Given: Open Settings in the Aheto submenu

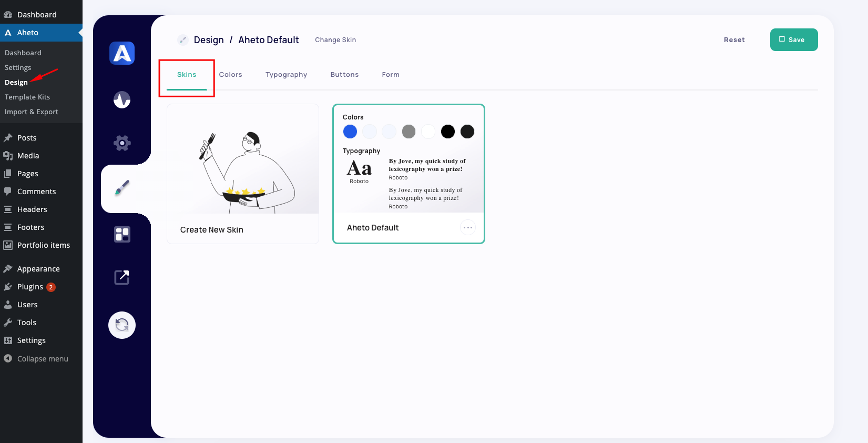Looking at the screenshot, I should (x=18, y=67).
